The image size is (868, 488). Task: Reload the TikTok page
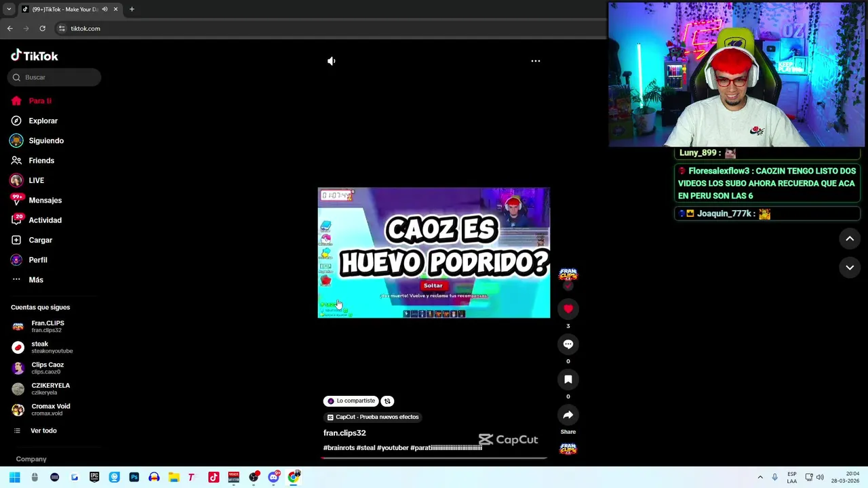[x=42, y=28]
